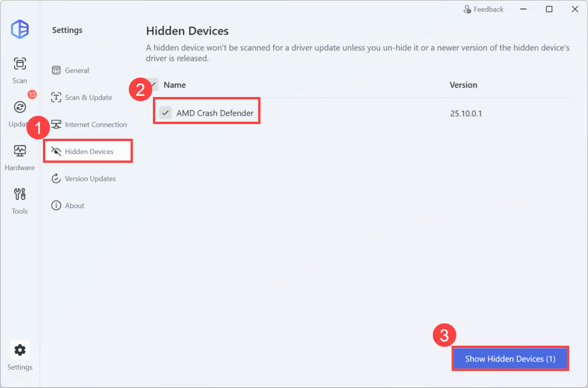Select Internet Connection settings item
The image size is (588, 388).
click(x=95, y=125)
